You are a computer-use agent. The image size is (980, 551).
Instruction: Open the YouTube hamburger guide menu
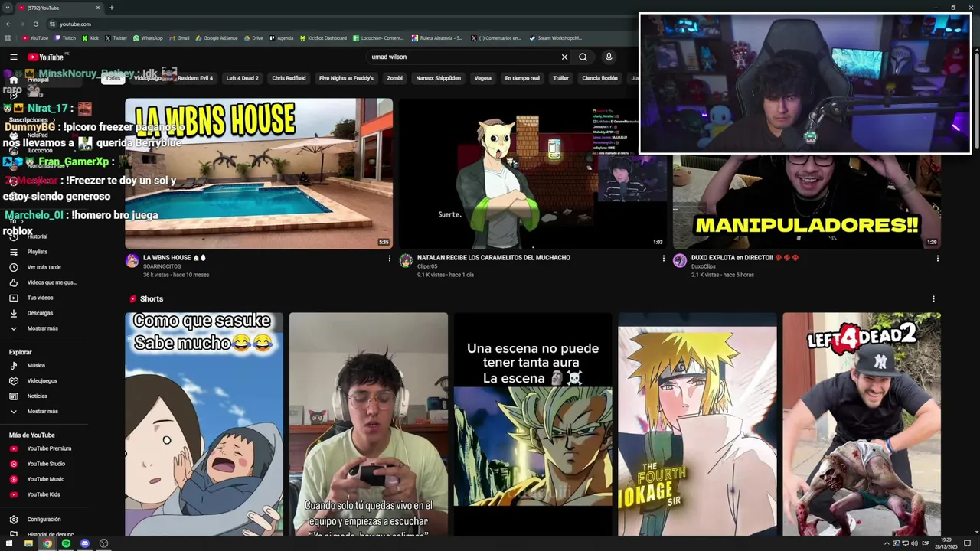point(13,57)
